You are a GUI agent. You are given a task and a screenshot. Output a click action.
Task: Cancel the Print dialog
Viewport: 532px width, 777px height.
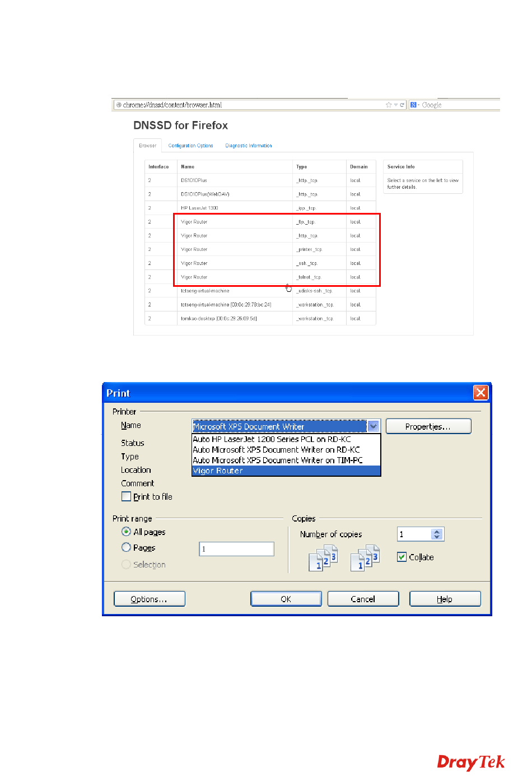(x=363, y=599)
